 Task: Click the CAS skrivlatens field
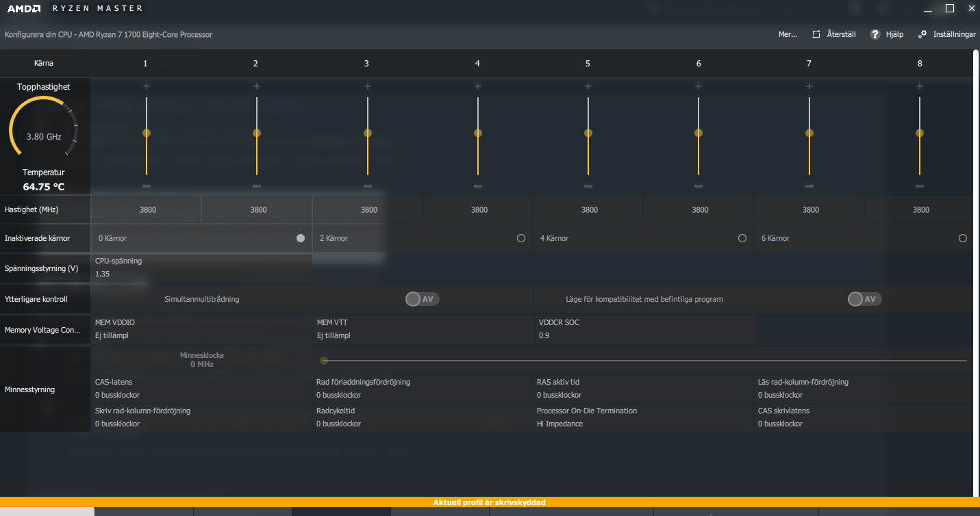click(x=864, y=417)
